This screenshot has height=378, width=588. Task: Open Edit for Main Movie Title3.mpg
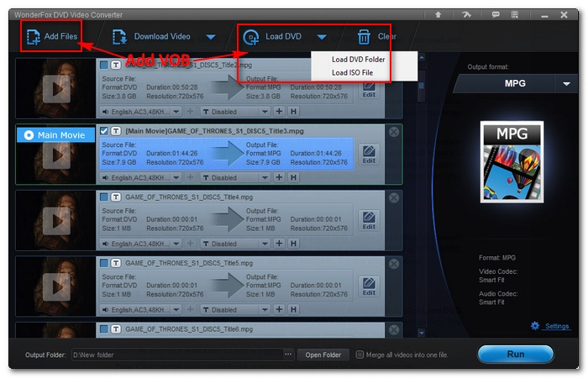coord(369,155)
